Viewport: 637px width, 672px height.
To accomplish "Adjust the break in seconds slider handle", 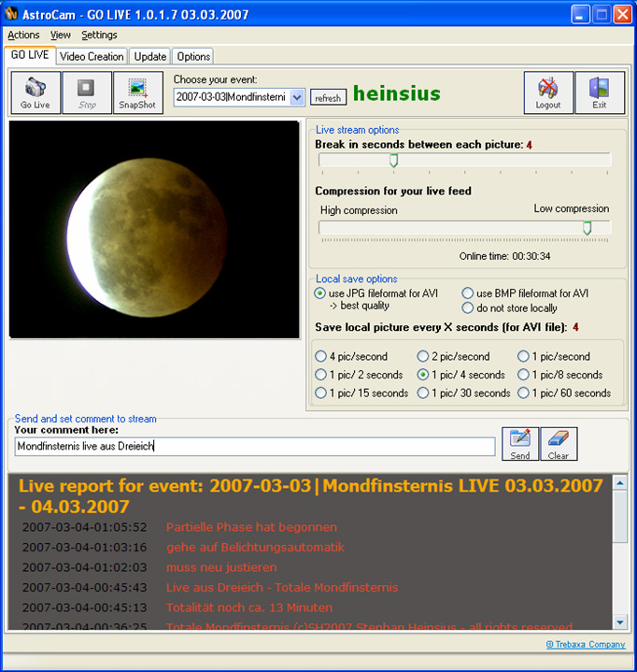I will 393,161.
